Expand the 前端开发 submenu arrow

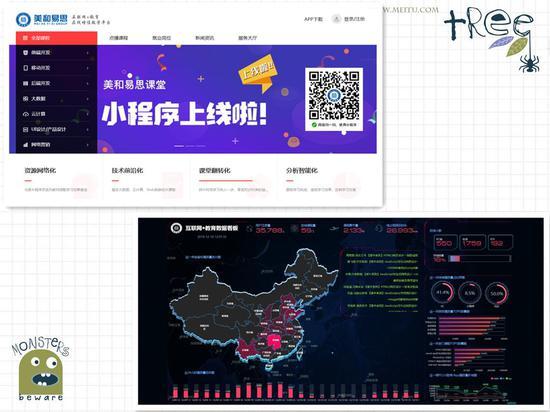[x=87, y=53]
